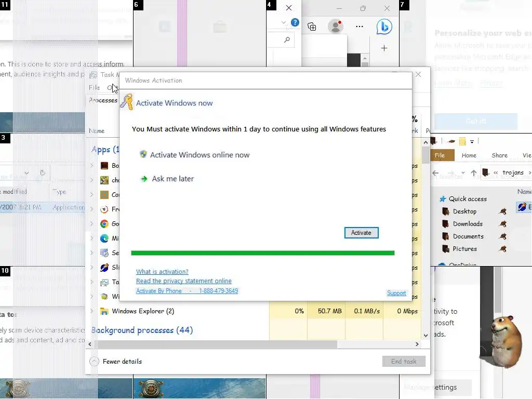The width and height of the screenshot is (532, 399).
Task: Click the Task Manager app icon in process list
Action: click(104, 282)
